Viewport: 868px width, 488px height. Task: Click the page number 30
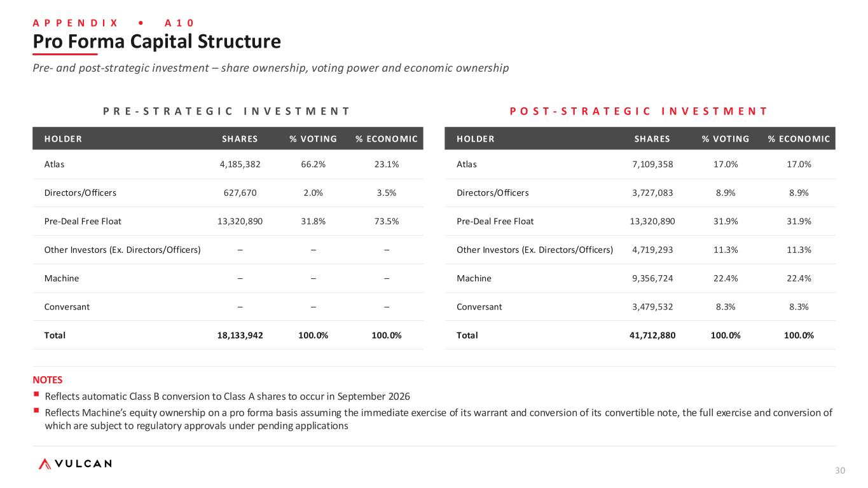[x=840, y=470]
